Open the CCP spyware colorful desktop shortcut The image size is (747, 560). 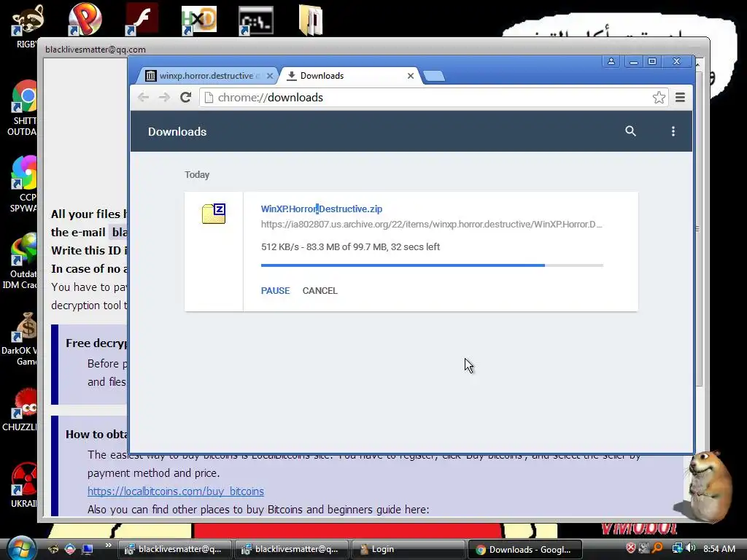[x=24, y=172]
